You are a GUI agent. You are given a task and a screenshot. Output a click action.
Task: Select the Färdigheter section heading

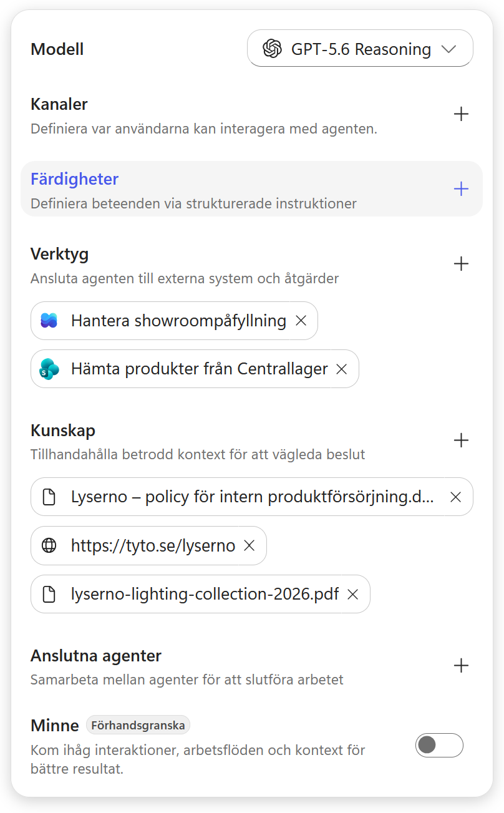[74, 179]
